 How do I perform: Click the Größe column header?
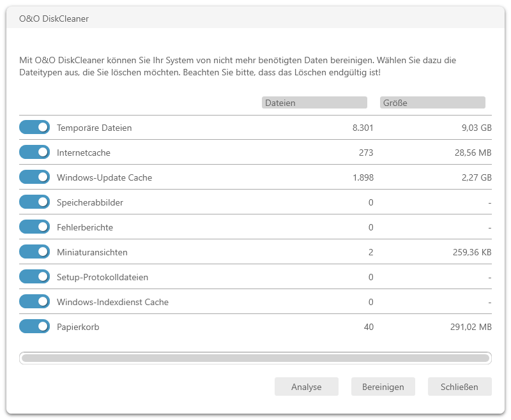(x=432, y=103)
